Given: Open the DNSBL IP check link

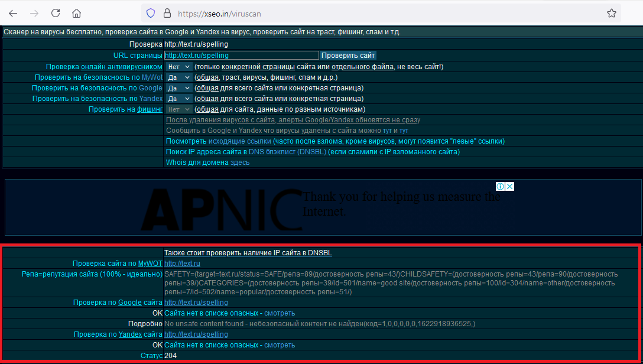Looking at the screenshot, I should (248, 253).
